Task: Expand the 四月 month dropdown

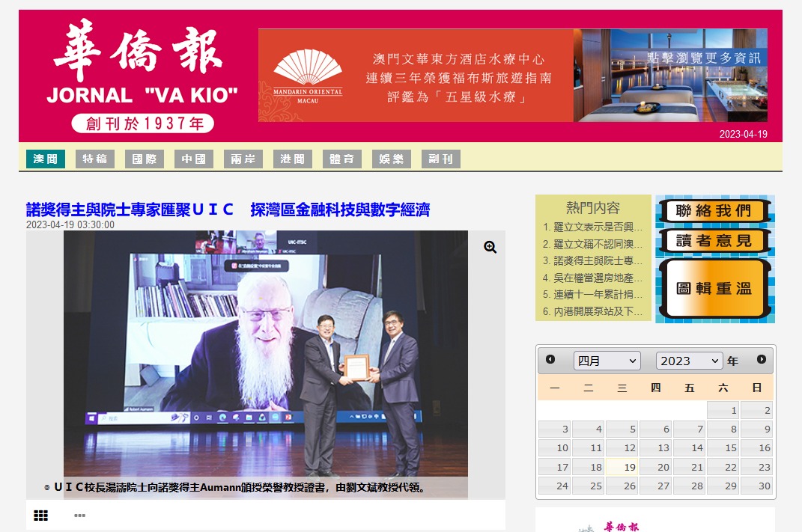Action: coord(607,361)
